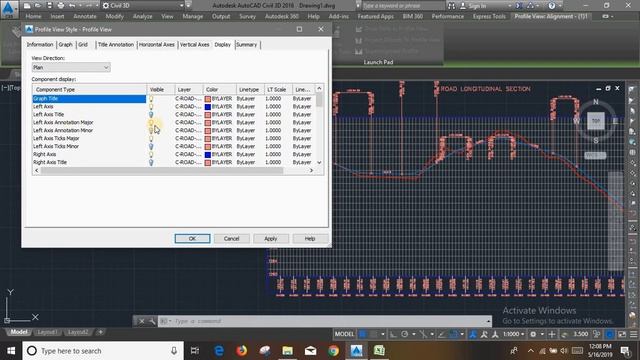This screenshot has width=640, height=360.
Task: Toggle visibility bulb for Left Axis Ticks Minor
Action: 151,147
